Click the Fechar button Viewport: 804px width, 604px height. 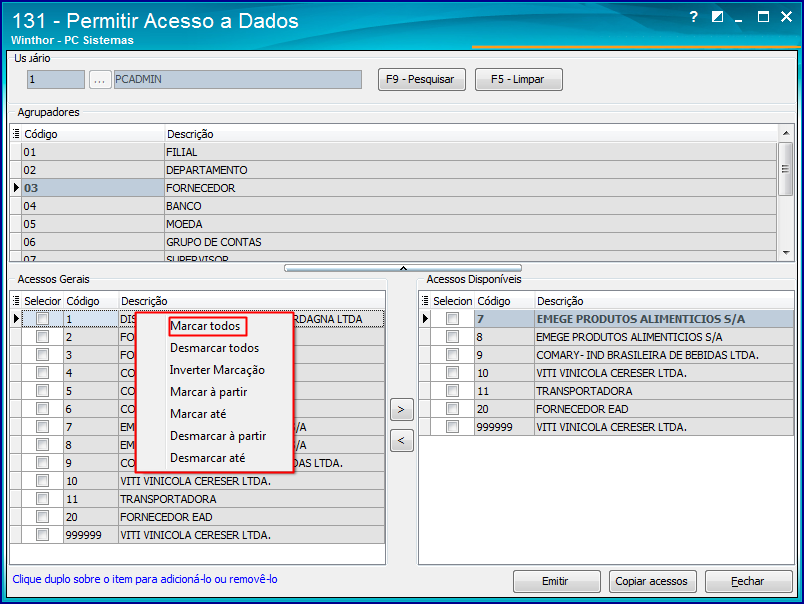[x=748, y=581]
